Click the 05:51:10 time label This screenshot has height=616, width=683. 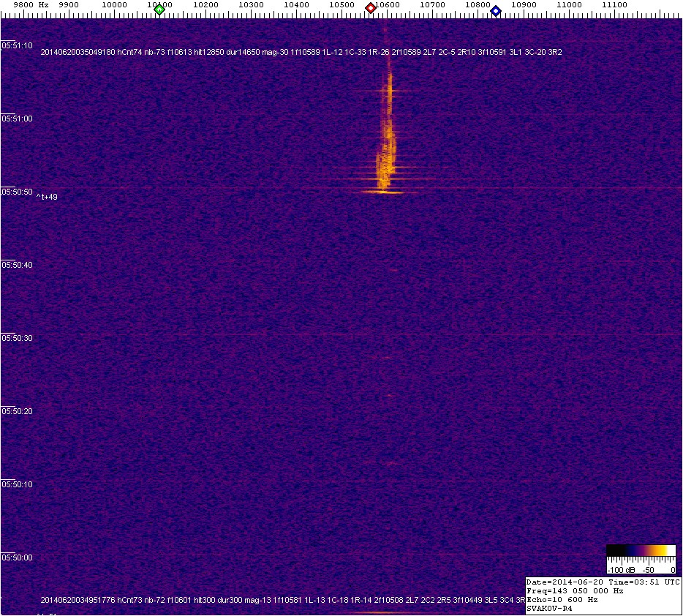click(18, 45)
